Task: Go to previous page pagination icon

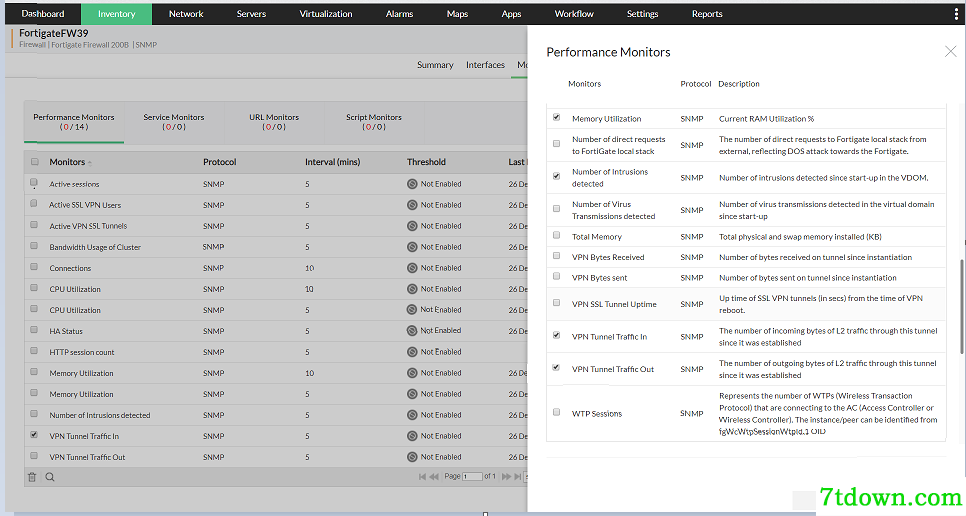Action: tap(434, 477)
